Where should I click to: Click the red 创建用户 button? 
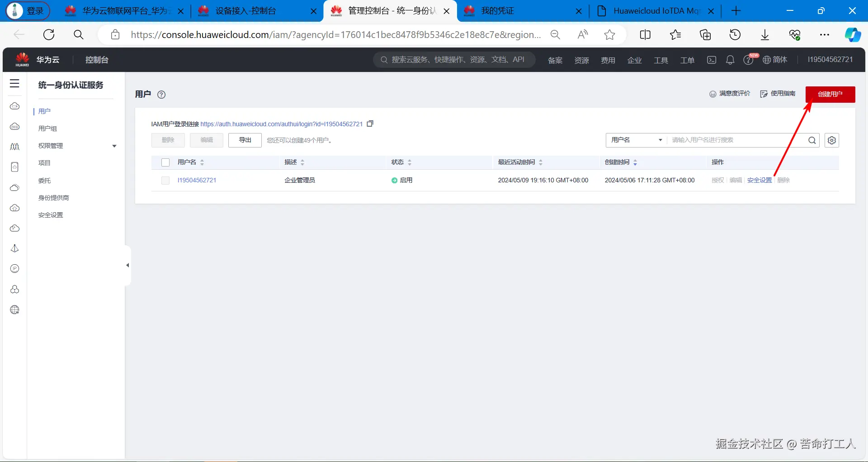(830, 94)
